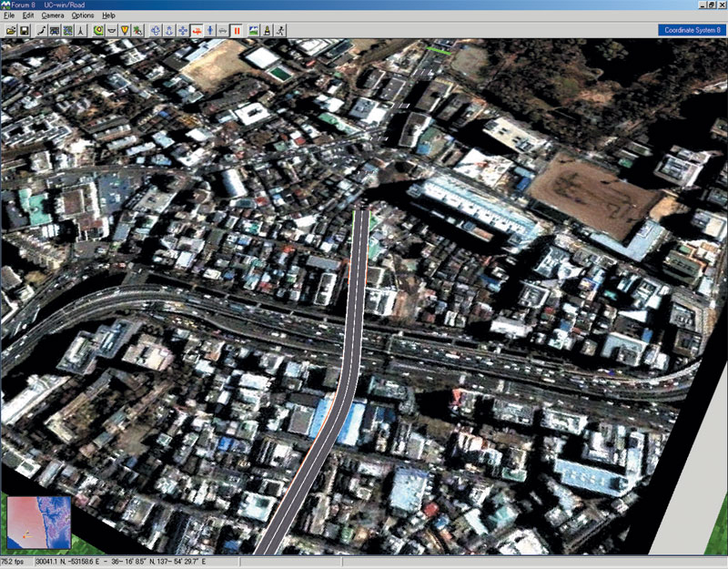Click the blue-green intersection grid icon

(67, 31)
